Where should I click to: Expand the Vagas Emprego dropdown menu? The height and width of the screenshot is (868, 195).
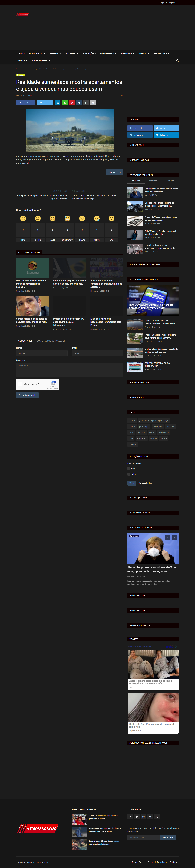(x=41, y=61)
